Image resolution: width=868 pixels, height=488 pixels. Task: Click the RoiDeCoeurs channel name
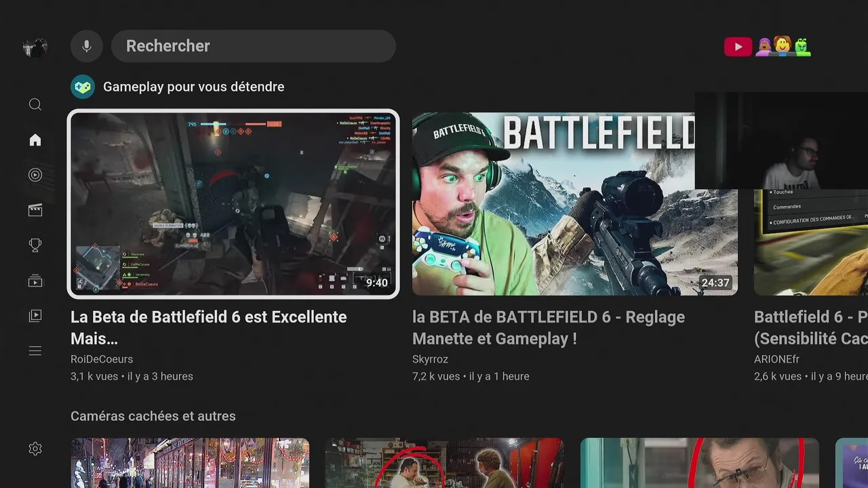(102, 359)
